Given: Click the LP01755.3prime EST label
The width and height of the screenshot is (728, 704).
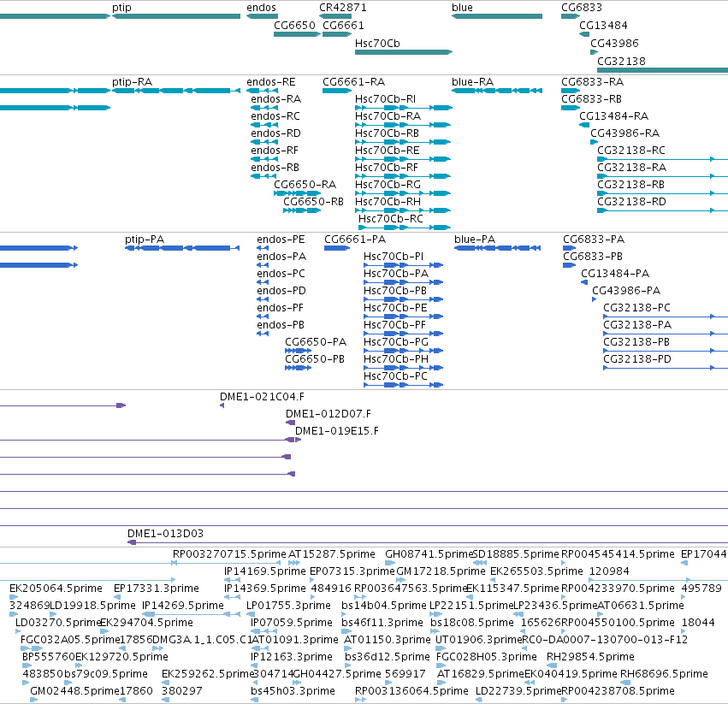Looking at the screenshot, I should point(289,606).
